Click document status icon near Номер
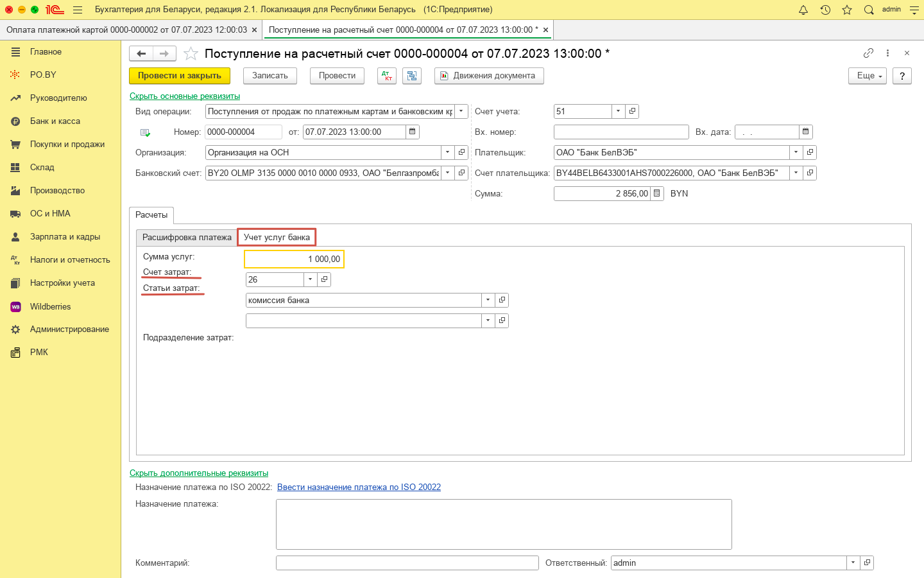 point(145,132)
